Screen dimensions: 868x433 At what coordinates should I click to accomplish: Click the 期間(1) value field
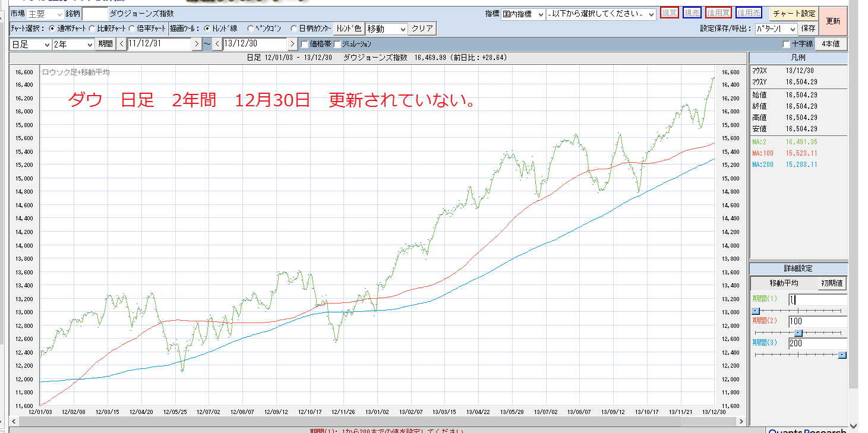tap(818, 300)
